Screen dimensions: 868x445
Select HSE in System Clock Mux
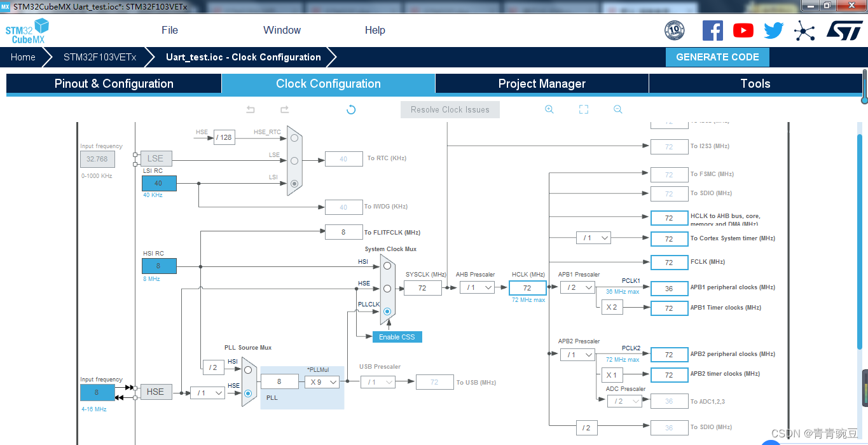387,289
